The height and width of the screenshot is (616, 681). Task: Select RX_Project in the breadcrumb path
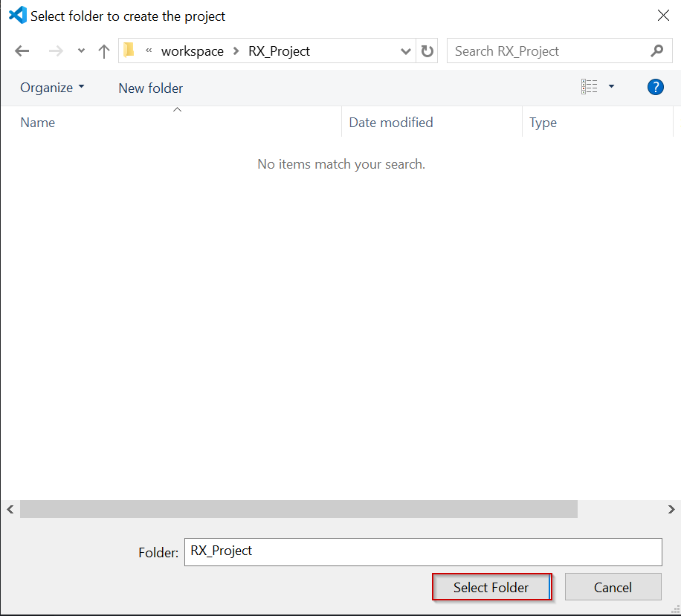(280, 51)
